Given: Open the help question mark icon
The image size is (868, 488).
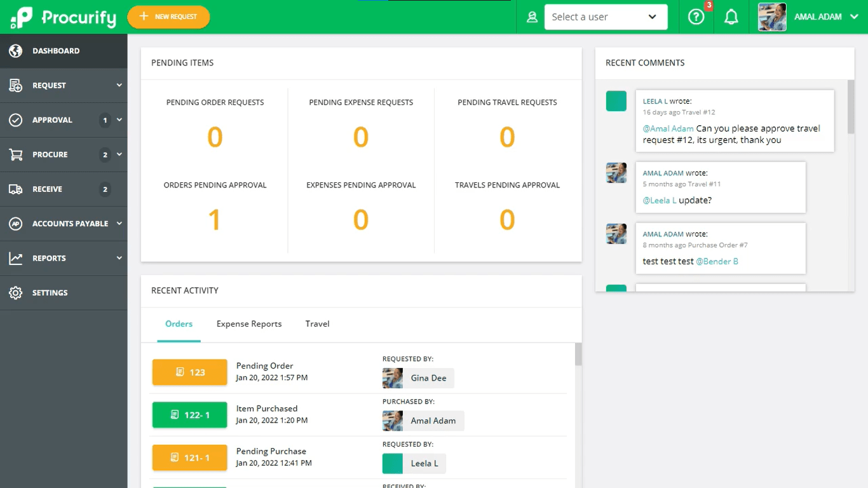Looking at the screenshot, I should 696,17.
